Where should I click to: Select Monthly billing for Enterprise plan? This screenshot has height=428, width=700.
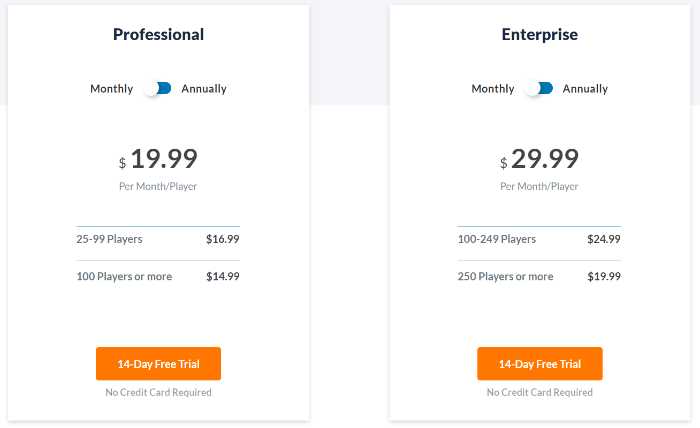point(493,89)
